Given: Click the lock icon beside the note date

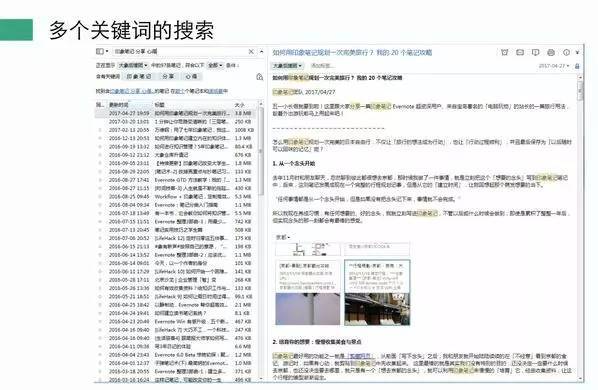Looking at the screenshot, I should point(577,66).
